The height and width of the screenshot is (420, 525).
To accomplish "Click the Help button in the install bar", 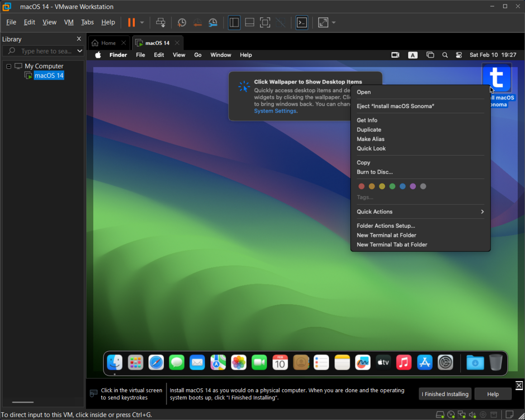I will 493,394.
